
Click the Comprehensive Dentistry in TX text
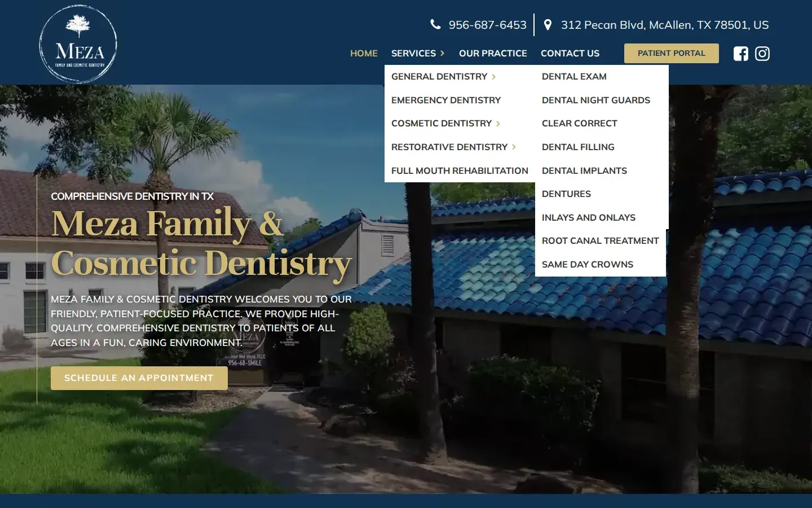(132, 196)
